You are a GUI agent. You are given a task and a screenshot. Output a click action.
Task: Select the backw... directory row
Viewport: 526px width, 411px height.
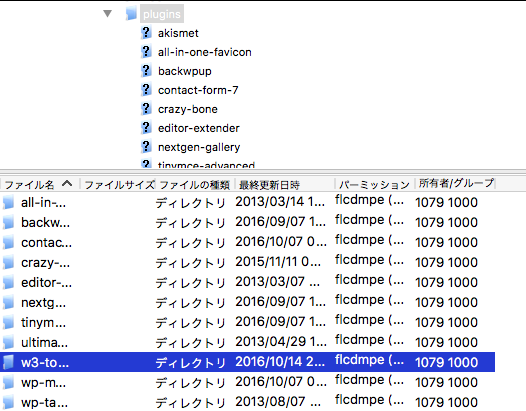247,222
